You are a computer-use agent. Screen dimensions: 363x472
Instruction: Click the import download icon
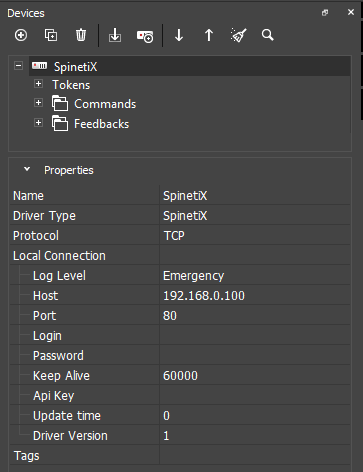(115, 35)
